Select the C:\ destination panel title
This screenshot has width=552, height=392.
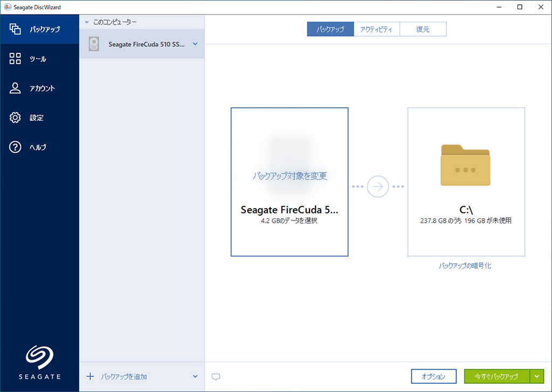tap(466, 210)
